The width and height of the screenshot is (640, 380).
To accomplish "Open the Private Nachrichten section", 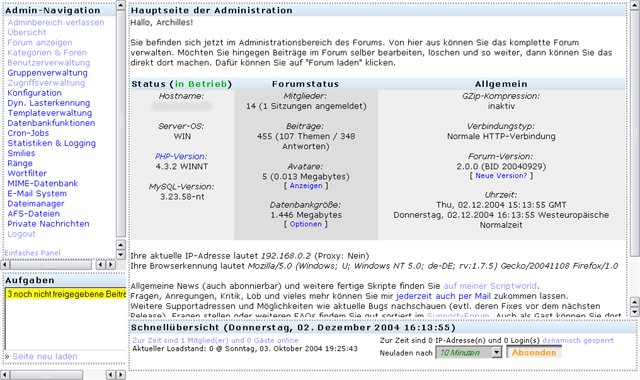I will pyautogui.click(x=48, y=224).
